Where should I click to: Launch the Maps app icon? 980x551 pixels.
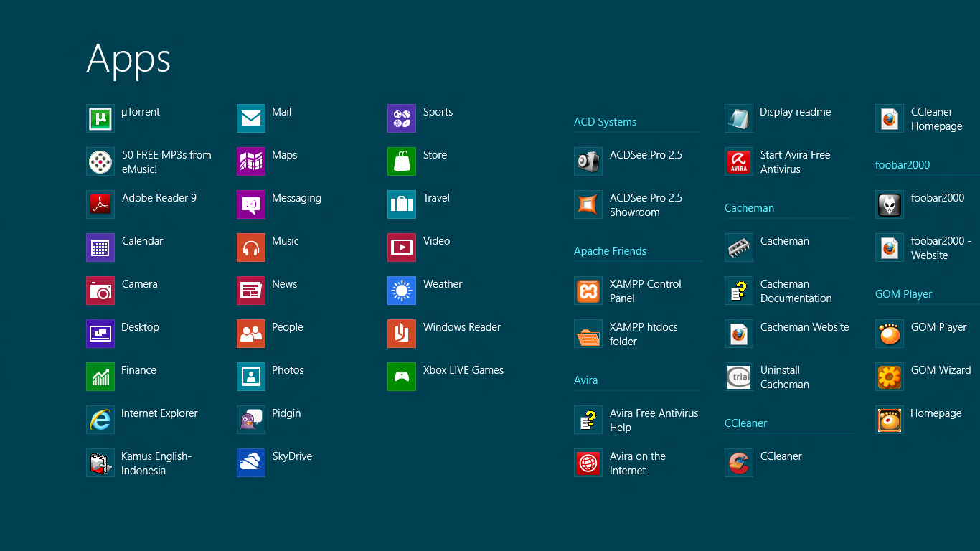251,161
